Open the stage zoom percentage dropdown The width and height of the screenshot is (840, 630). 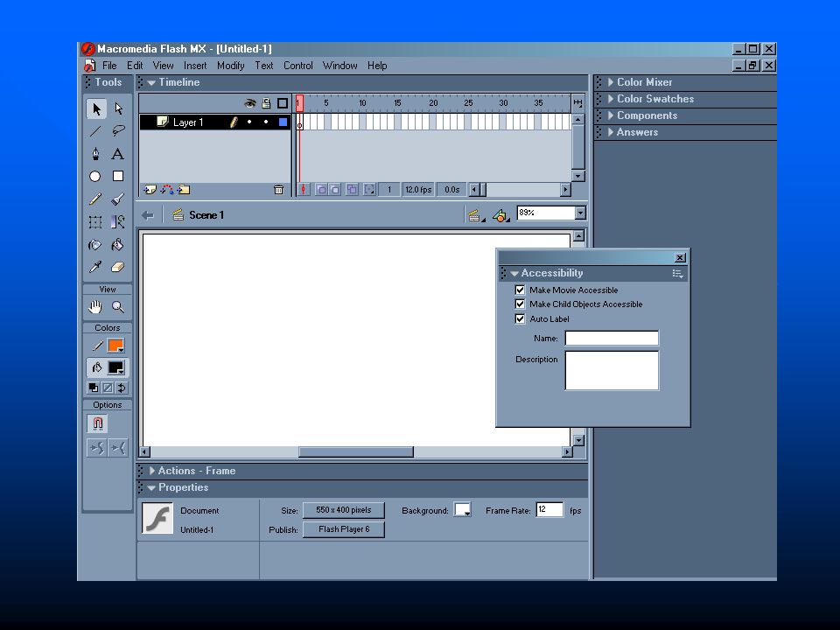(x=580, y=213)
